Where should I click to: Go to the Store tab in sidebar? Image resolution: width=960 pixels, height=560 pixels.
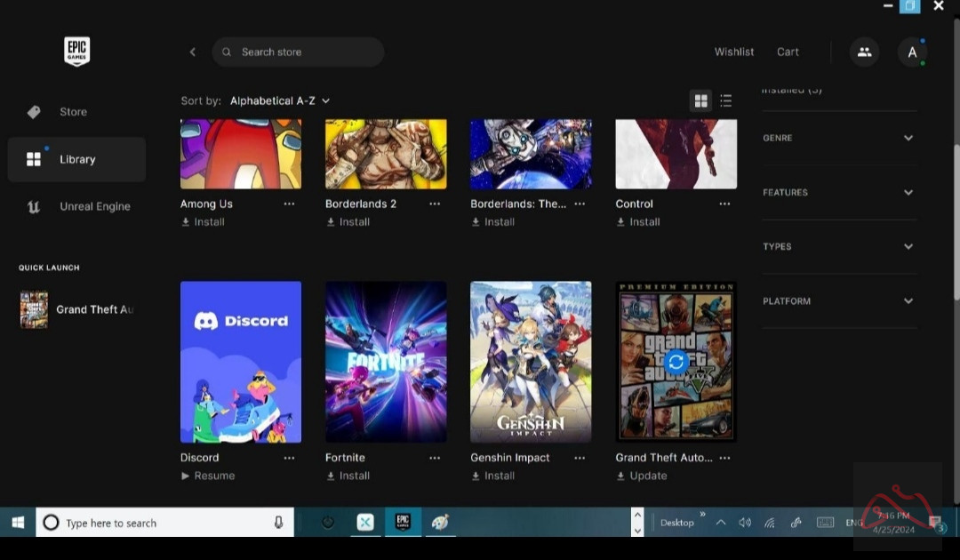tap(73, 112)
